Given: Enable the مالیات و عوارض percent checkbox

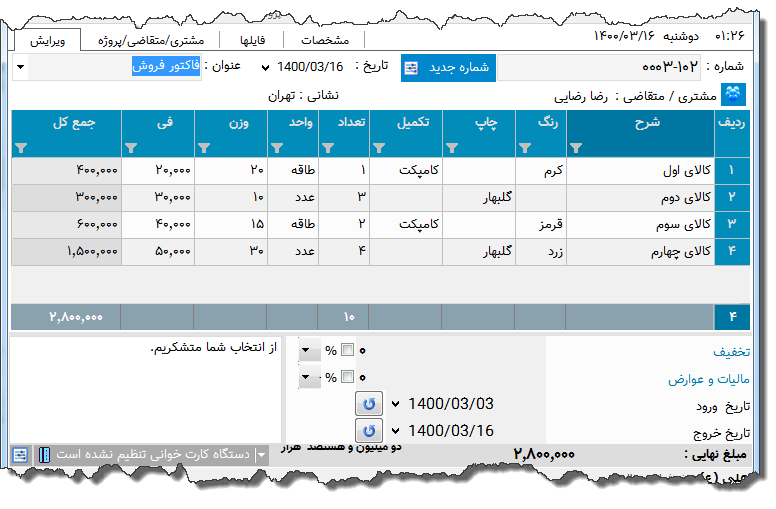Looking at the screenshot, I should coord(347,378).
